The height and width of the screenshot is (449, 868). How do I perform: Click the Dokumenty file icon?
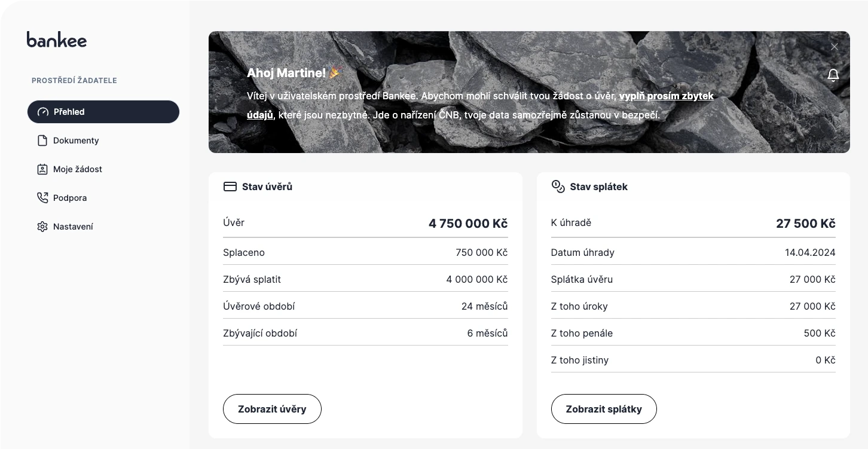pyautogui.click(x=42, y=140)
